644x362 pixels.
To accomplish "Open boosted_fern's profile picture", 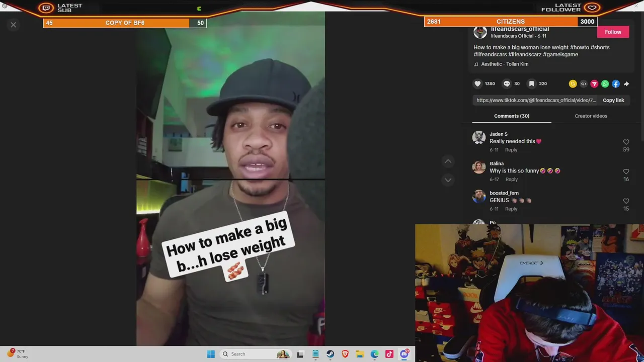I will [479, 196].
